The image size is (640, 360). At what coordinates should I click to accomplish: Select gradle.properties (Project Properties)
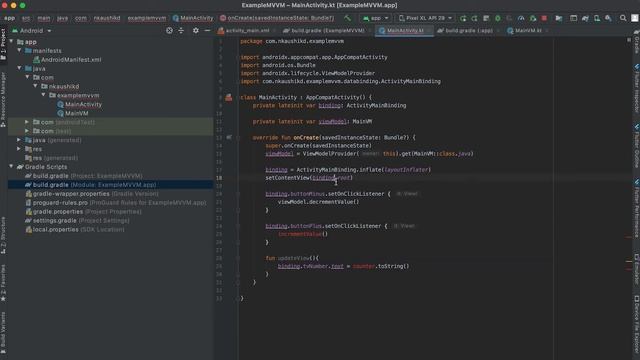(87, 212)
